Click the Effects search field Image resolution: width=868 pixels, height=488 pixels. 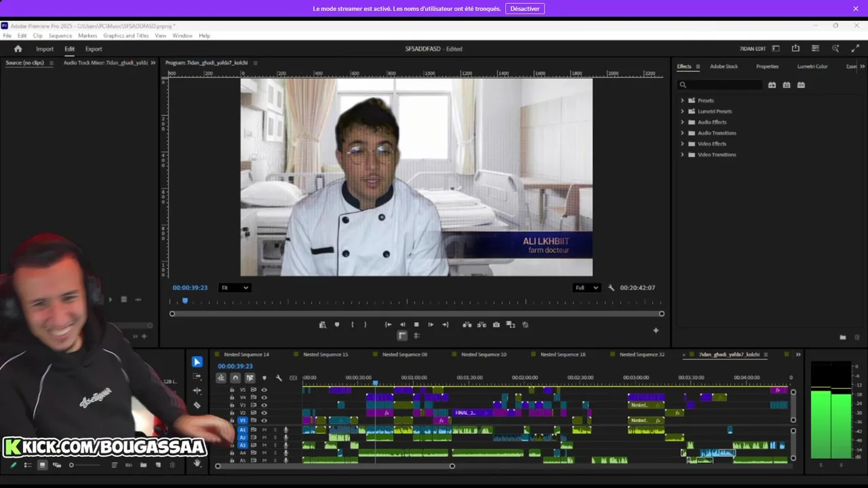721,85
